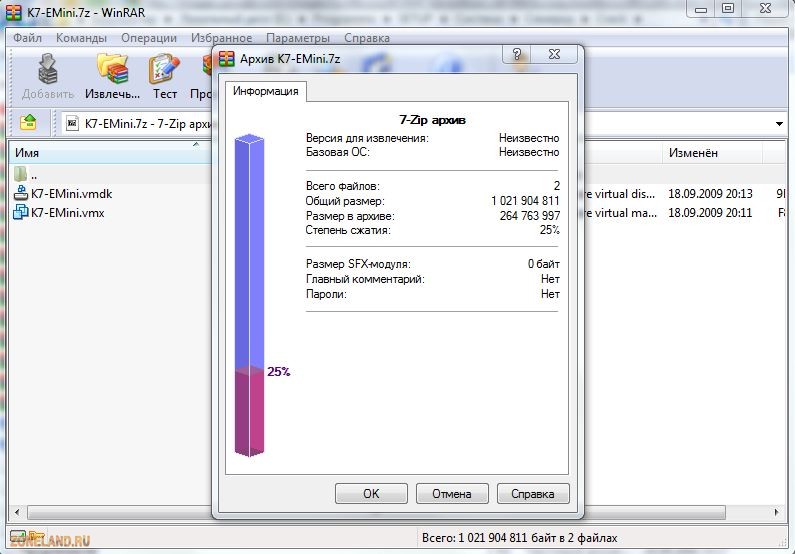Image resolution: width=795 pixels, height=554 pixels.
Task: Open the Операции menu
Action: coord(149,38)
